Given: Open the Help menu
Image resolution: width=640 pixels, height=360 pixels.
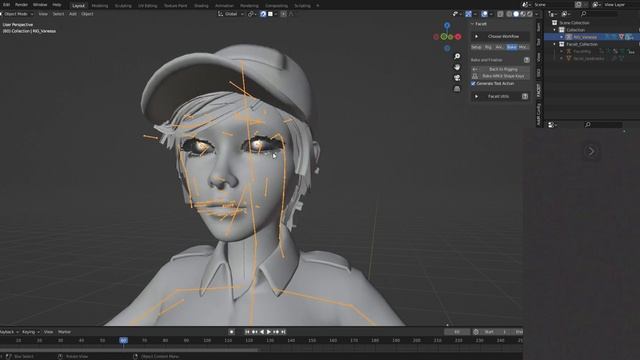Looking at the screenshot, I should (57, 5).
